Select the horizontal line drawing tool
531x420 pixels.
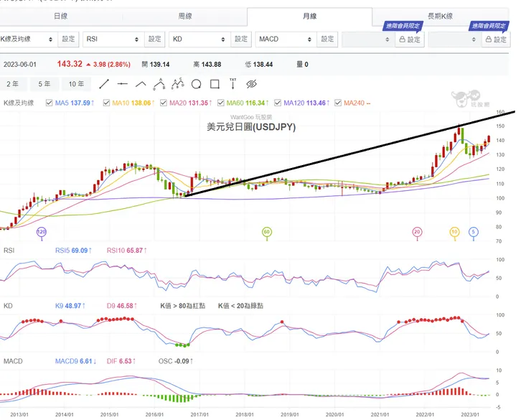(122, 84)
